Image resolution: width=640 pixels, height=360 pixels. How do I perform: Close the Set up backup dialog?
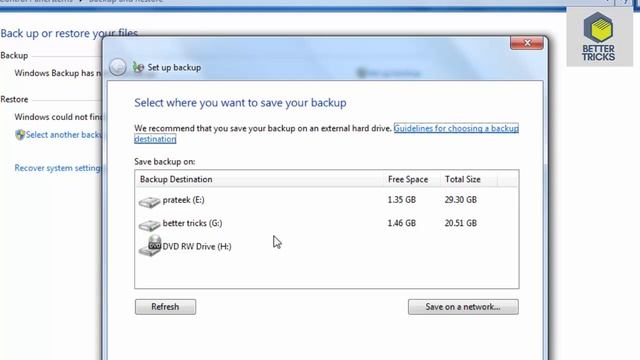[x=527, y=43]
